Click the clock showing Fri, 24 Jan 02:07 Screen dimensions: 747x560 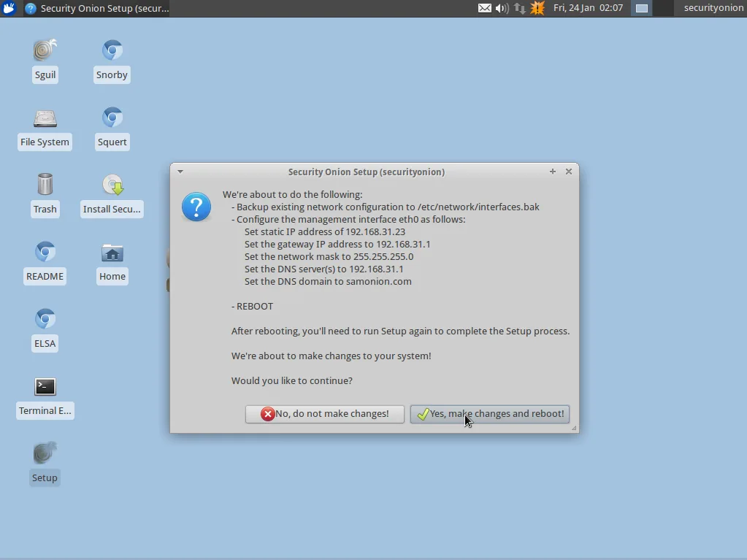tap(588, 8)
